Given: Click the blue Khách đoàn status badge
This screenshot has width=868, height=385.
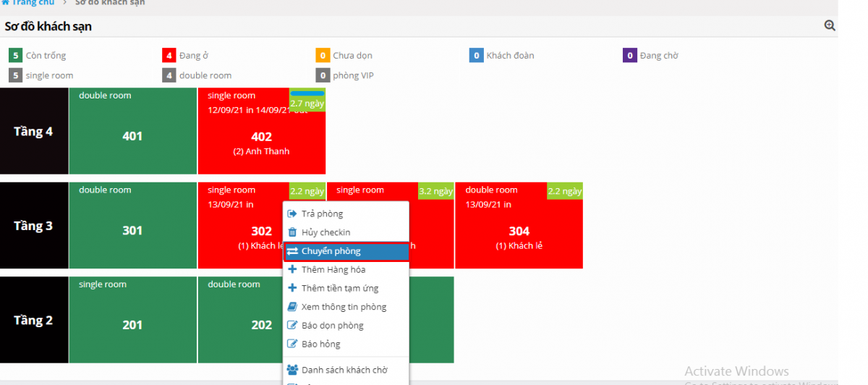Looking at the screenshot, I should pos(476,55).
